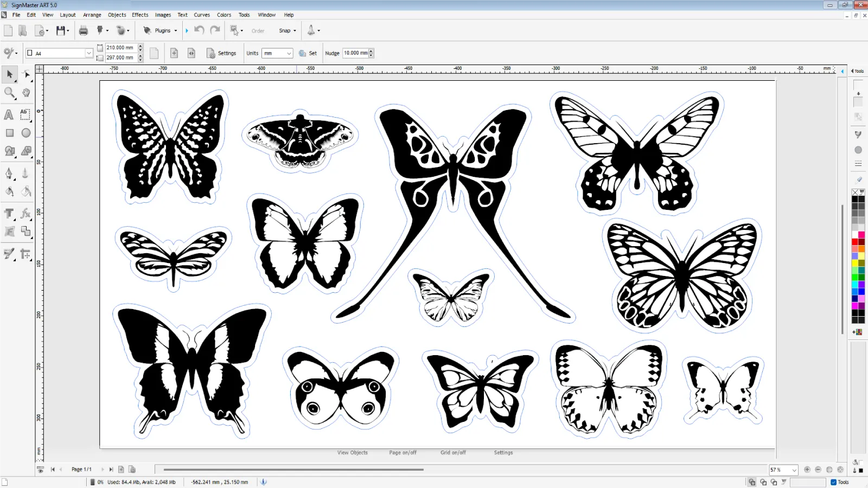
Task: Pick the red swatch in color palette
Action: pyautogui.click(x=855, y=242)
